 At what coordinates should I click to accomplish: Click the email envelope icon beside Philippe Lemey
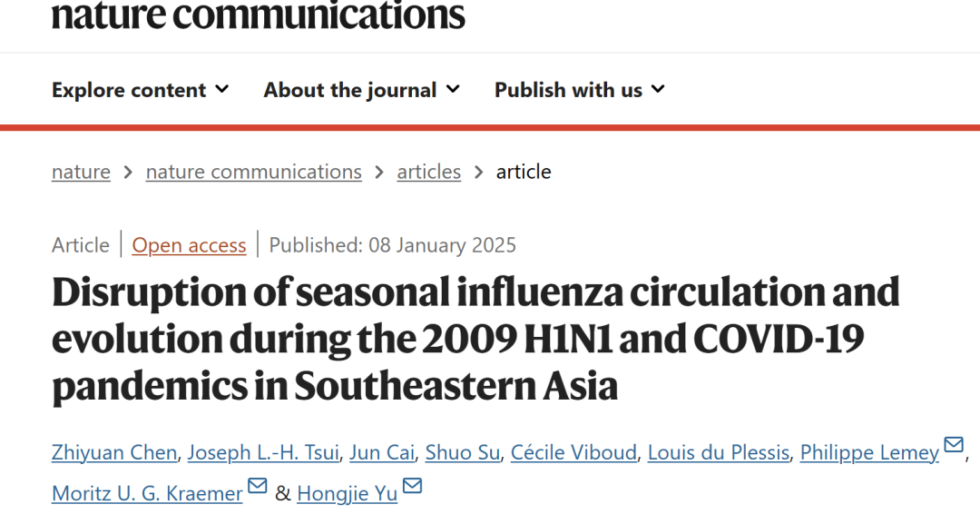pyautogui.click(x=953, y=445)
